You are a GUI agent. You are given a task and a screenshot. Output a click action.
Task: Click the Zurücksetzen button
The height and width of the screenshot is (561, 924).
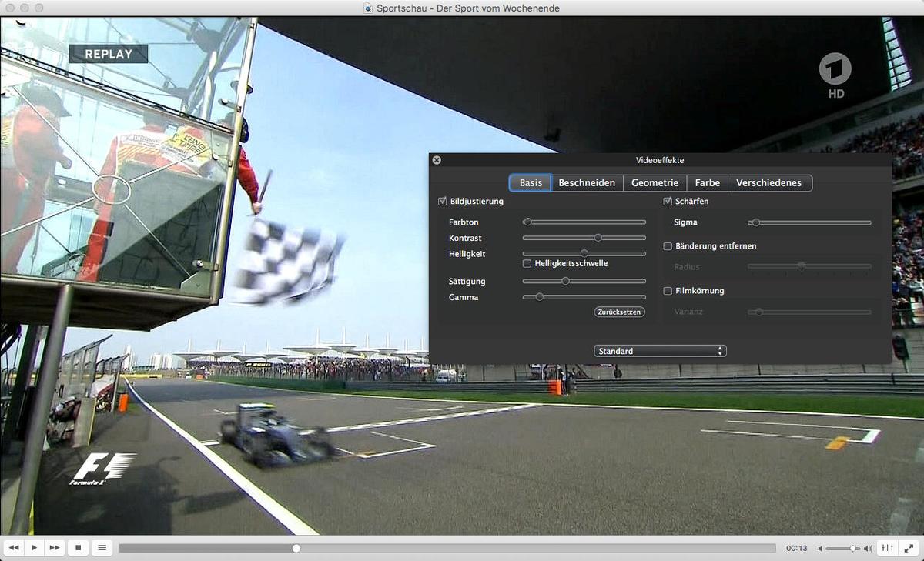coord(620,312)
